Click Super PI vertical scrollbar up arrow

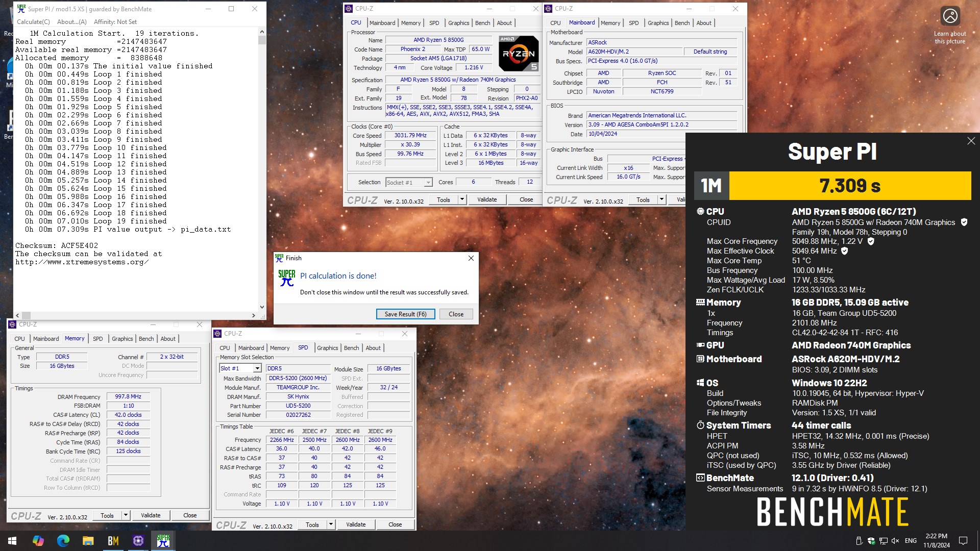pyautogui.click(x=262, y=32)
